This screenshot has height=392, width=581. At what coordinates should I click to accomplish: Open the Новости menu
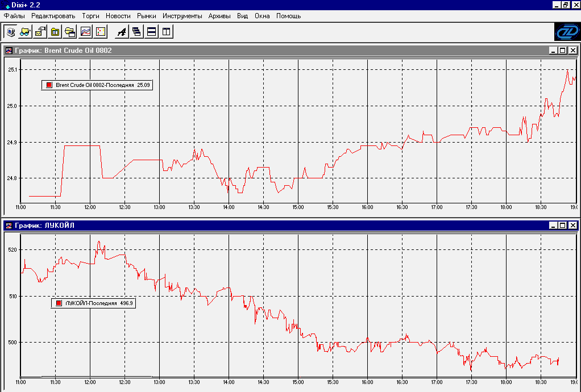tap(118, 16)
